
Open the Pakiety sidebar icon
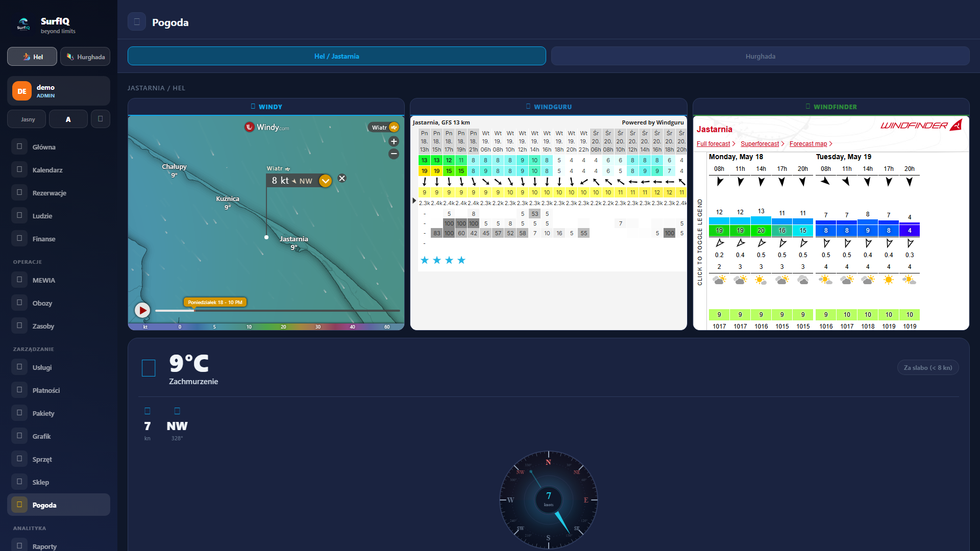point(19,413)
